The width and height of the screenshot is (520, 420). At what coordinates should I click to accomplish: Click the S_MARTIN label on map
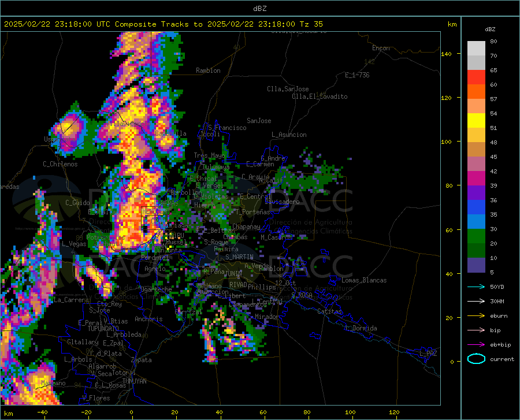(x=239, y=257)
